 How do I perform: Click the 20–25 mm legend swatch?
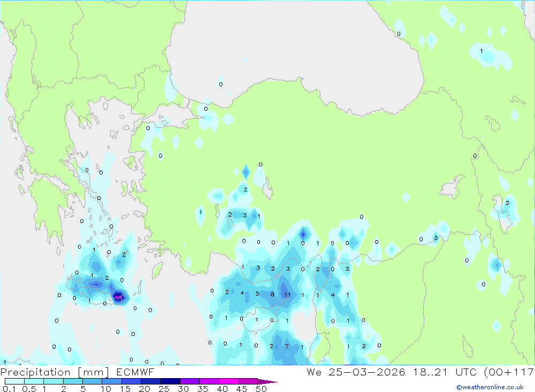coord(151,381)
